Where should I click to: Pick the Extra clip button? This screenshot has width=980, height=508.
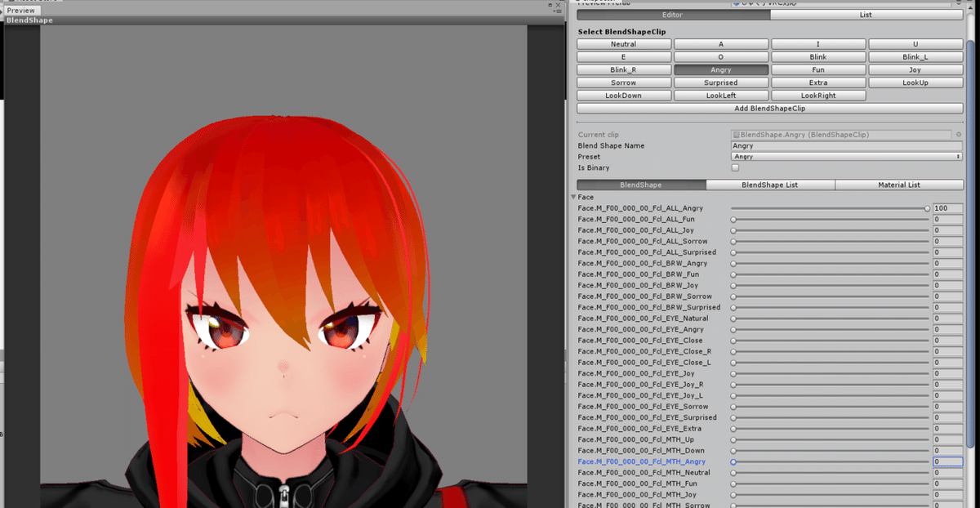pos(818,82)
